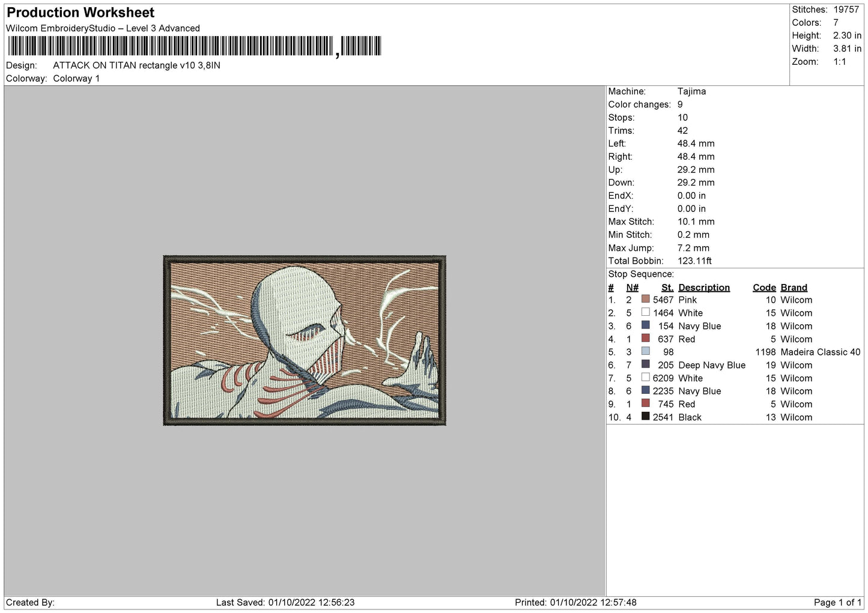Select the White swatch with 1464 stitches
Screen dimensions: 868x613
point(645,312)
